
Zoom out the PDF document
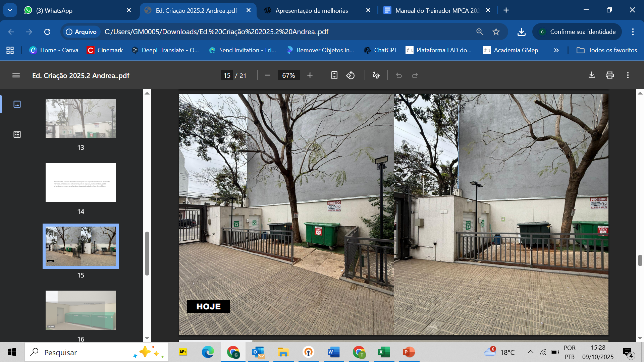point(268,75)
